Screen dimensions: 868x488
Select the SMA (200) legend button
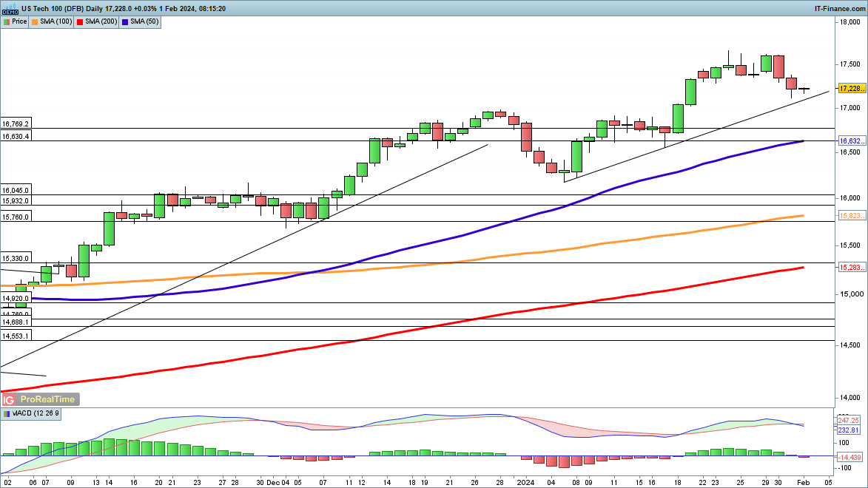[97, 21]
